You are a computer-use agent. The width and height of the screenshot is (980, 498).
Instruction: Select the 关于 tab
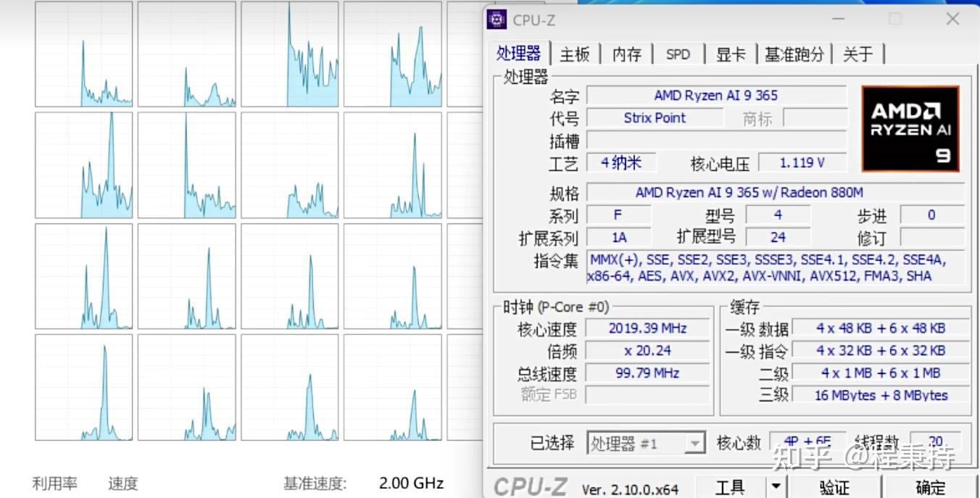[x=858, y=54]
